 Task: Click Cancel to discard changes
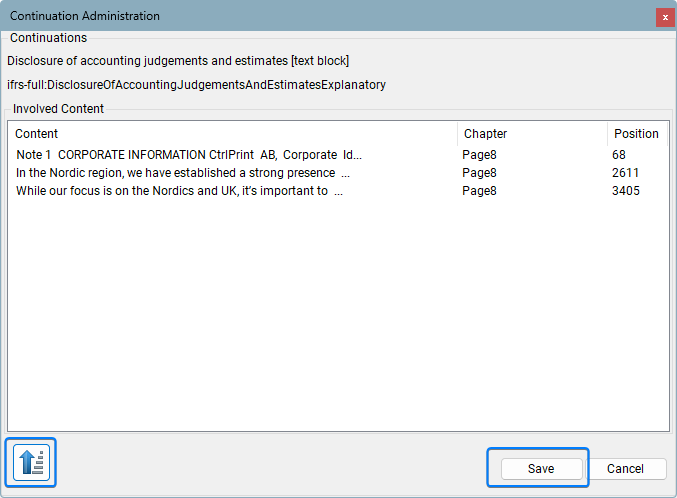tap(625, 469)
